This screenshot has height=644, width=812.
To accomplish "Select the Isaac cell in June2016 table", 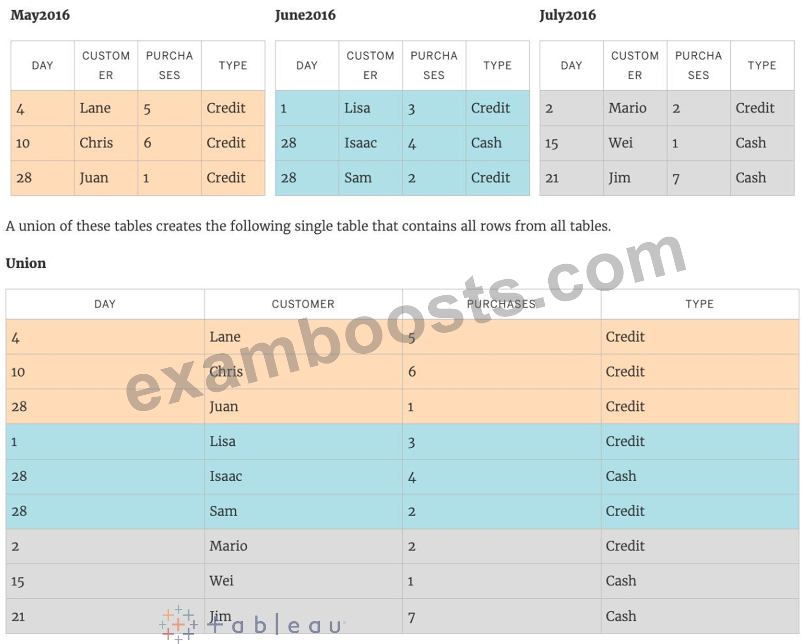I will 370,143.
